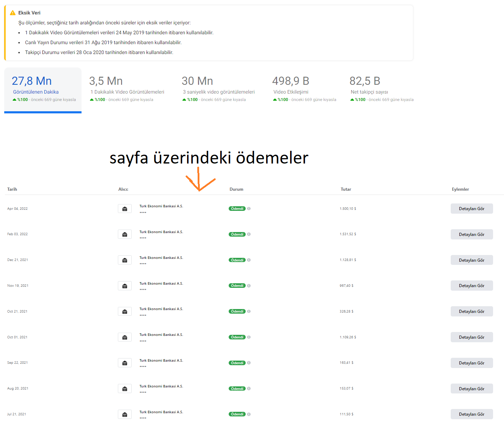Click the bank icon in the Dec 21, 2021 row

[125, 260]
